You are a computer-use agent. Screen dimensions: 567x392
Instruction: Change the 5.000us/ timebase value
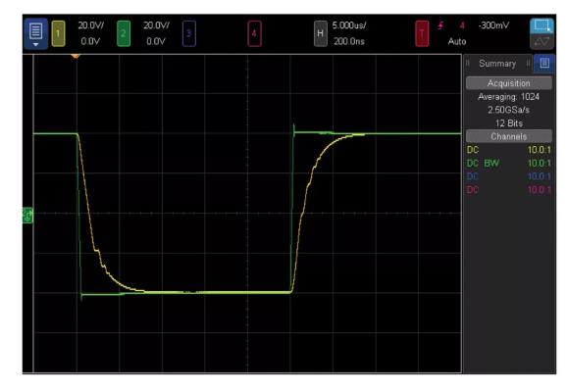click(x=349, y=25)
